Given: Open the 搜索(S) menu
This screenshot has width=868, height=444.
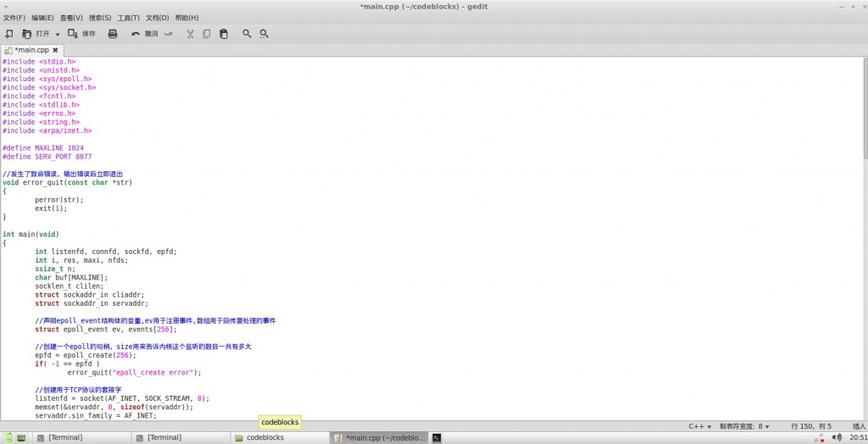Looking at the screenshot, I should pos(100,18).
